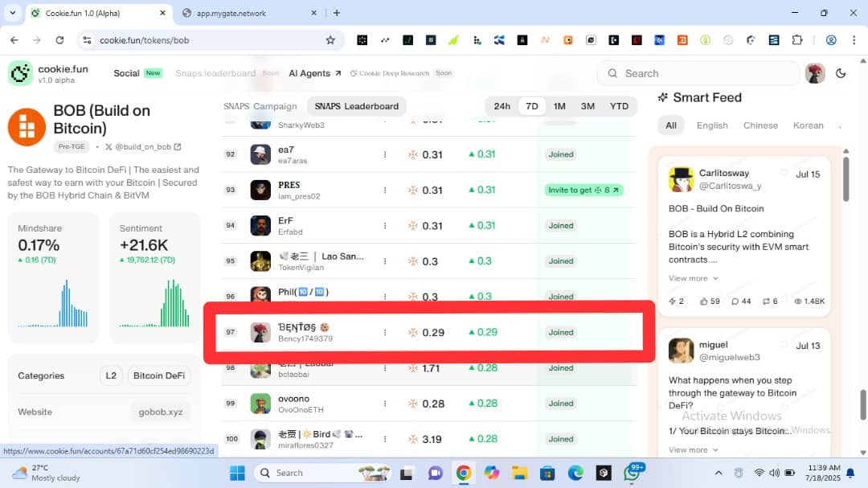The width and height of the screenshot is (868, 488).
Task: Open the user avatar in site header
Action: point(815,73)
